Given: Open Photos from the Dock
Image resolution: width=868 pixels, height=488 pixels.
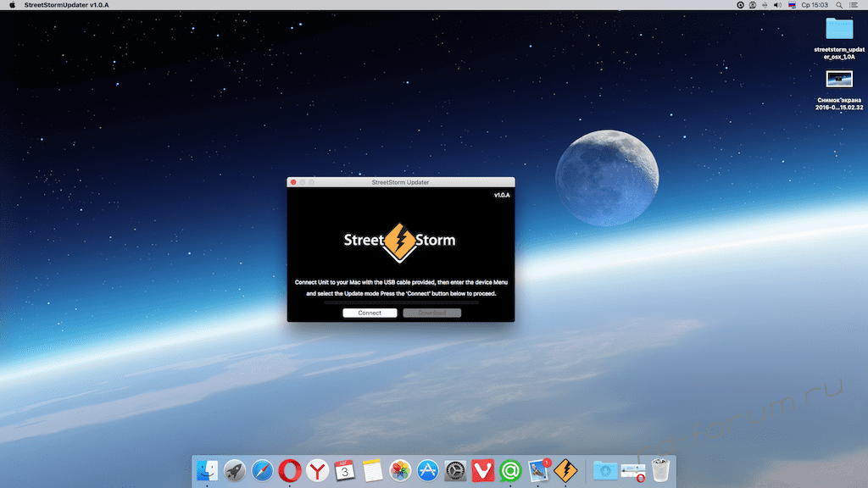Looking at the screenshot, I should 400,471.
